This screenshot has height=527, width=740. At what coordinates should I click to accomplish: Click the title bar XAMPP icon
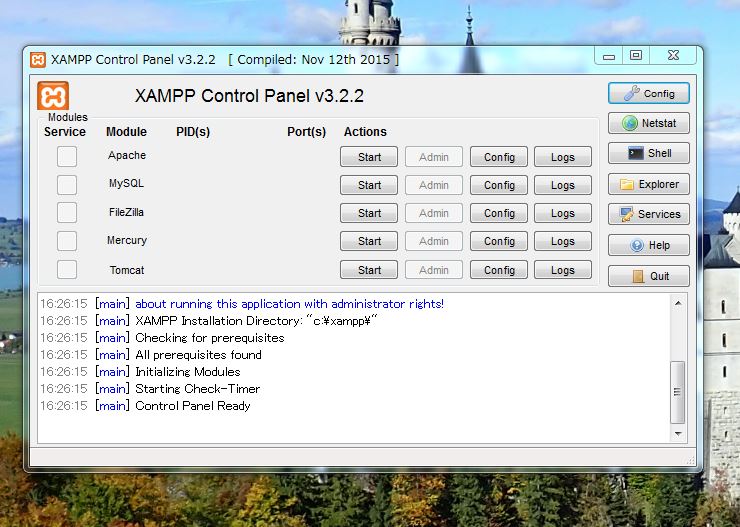(37, 59)
